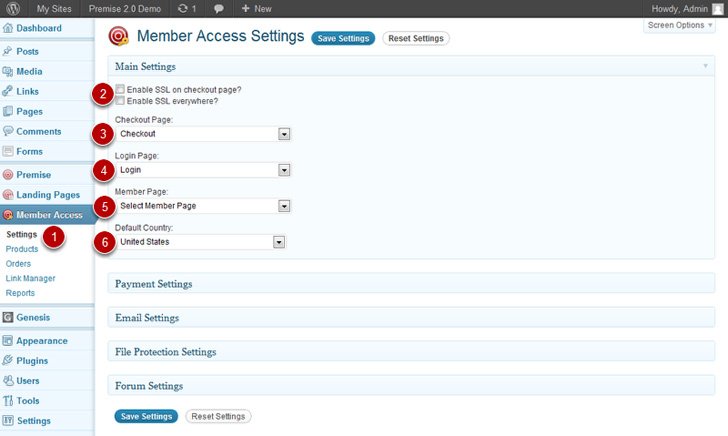This screenshot has width=728, height=436.
Task: Click the Dashboard house icon
Action: (8, 28)
